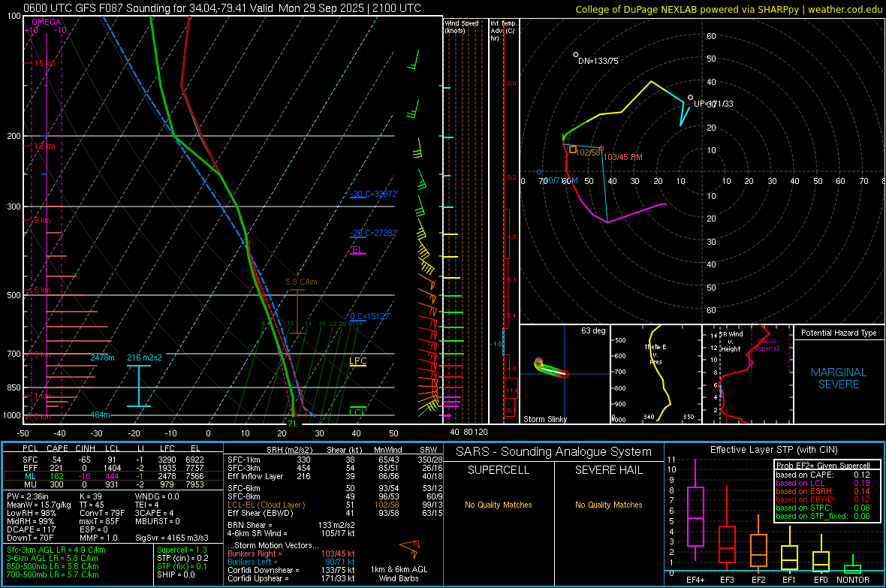Image resolution: width=886 pixels, height=588 pixels.
Task: Click the K = 39 index value
Action: point(91,496)
